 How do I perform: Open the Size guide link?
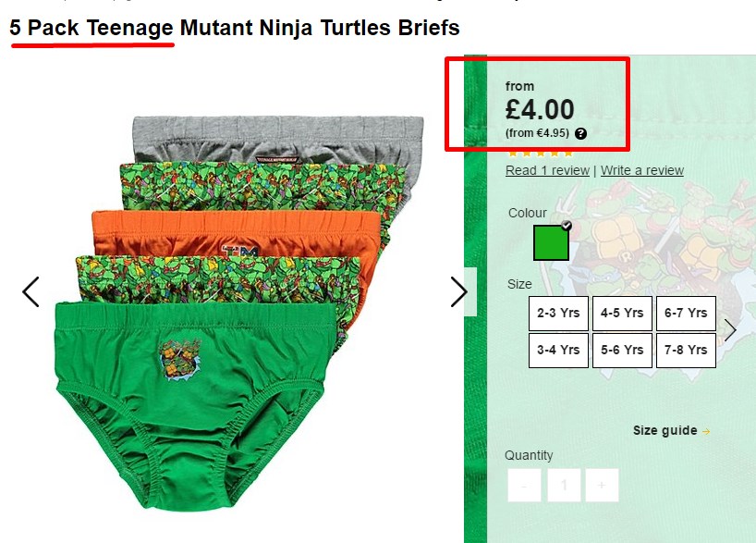[665, 430]
